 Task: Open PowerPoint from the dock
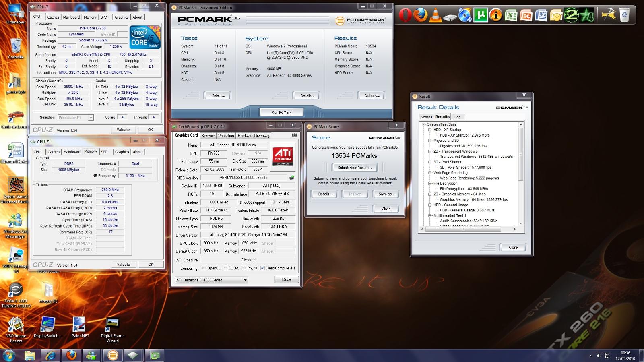tap(526, 15)
